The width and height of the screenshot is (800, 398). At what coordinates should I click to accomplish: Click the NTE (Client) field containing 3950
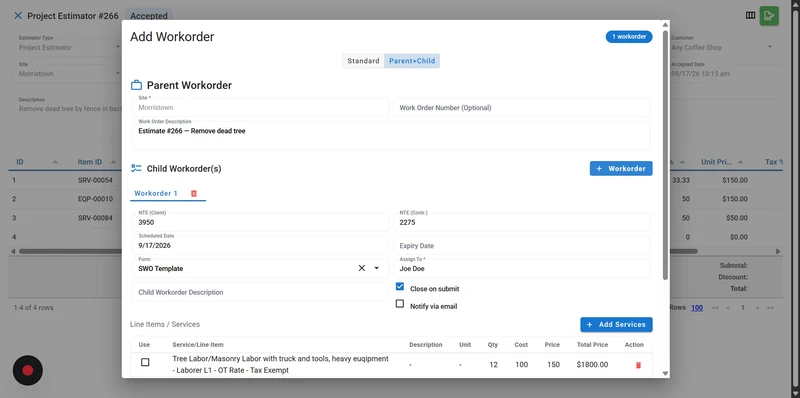[x=260, y=222]
